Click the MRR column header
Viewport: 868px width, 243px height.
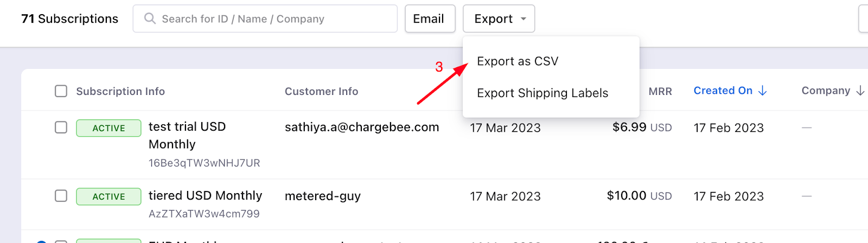[x=660, y=92]
